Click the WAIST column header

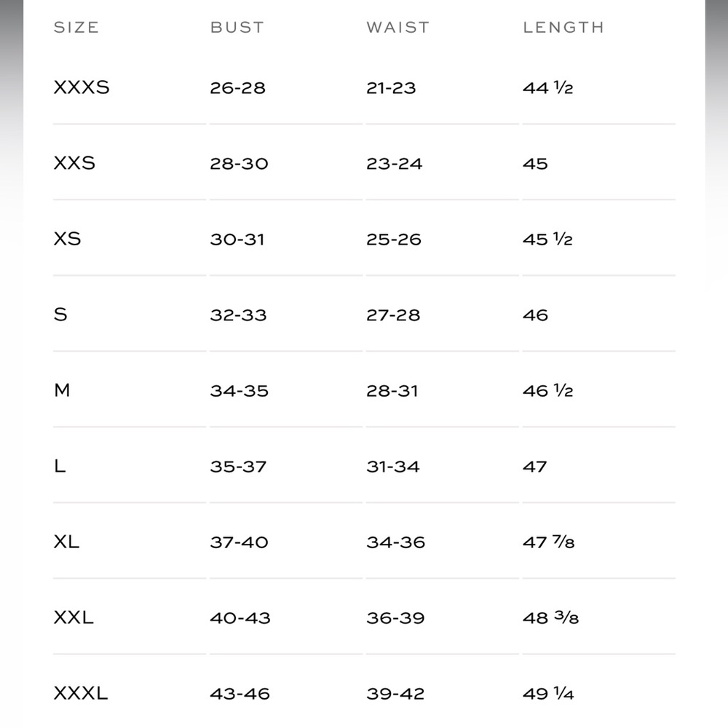(x=398, y=28)
